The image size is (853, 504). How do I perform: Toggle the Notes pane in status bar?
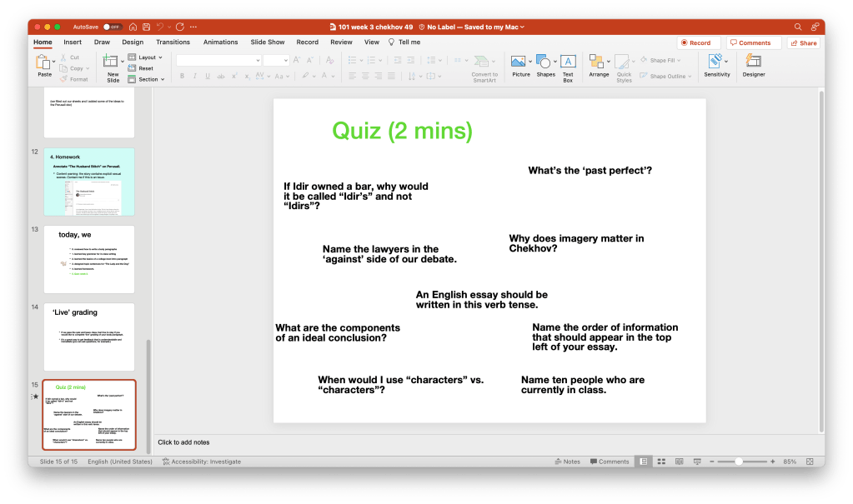[x=567, y=462]
